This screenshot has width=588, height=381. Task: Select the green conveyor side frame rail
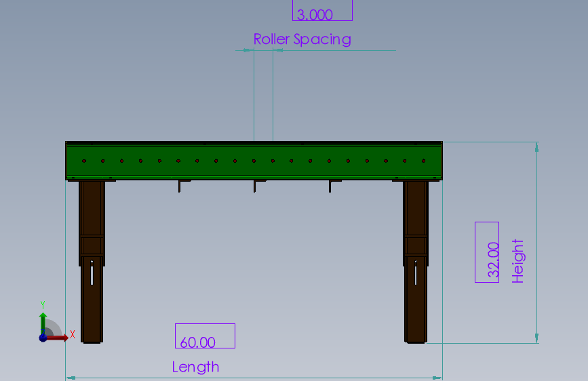(254, 161)
